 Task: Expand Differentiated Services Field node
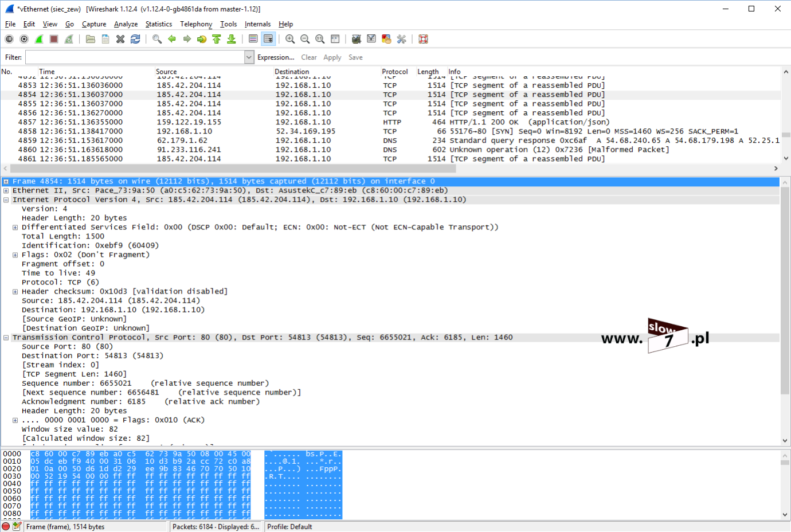(x=15, y=227)
